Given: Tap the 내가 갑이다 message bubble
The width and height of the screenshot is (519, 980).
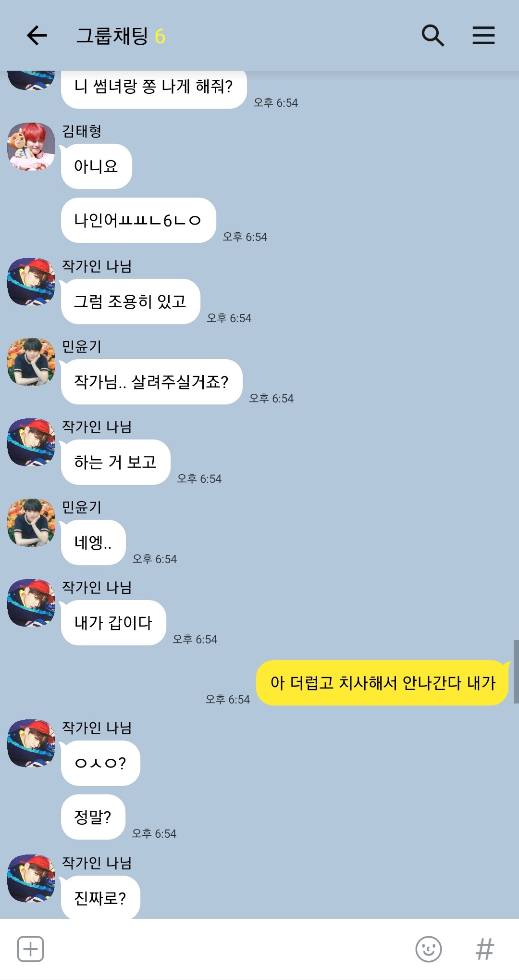Looking at the screenshot, I should click(x=113, y=623).
